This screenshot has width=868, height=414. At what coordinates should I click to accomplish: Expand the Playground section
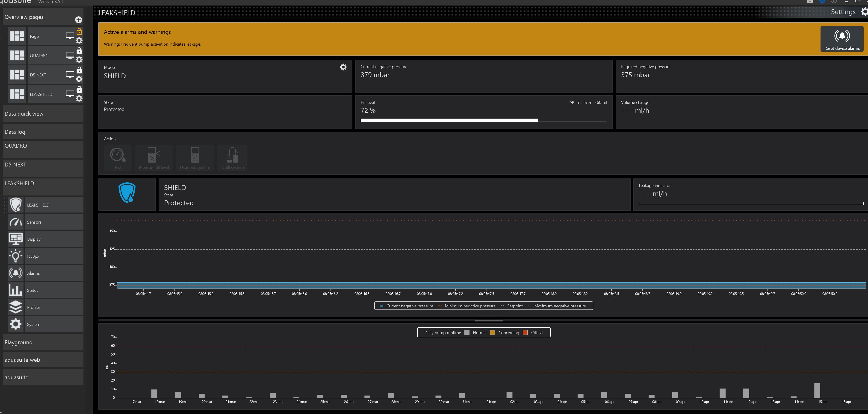click(43, 342)
